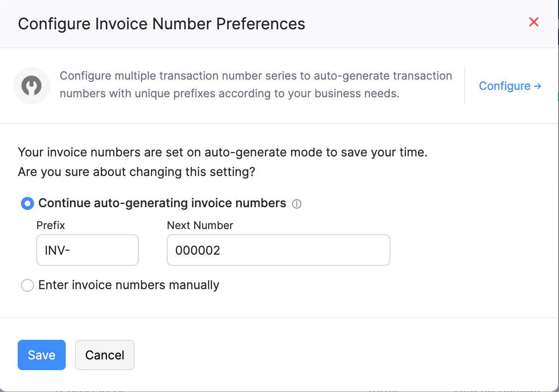Click the grey rounded icon in banner area
The width and height of the screenshot is (559, 392).
[x=32, y=86]
